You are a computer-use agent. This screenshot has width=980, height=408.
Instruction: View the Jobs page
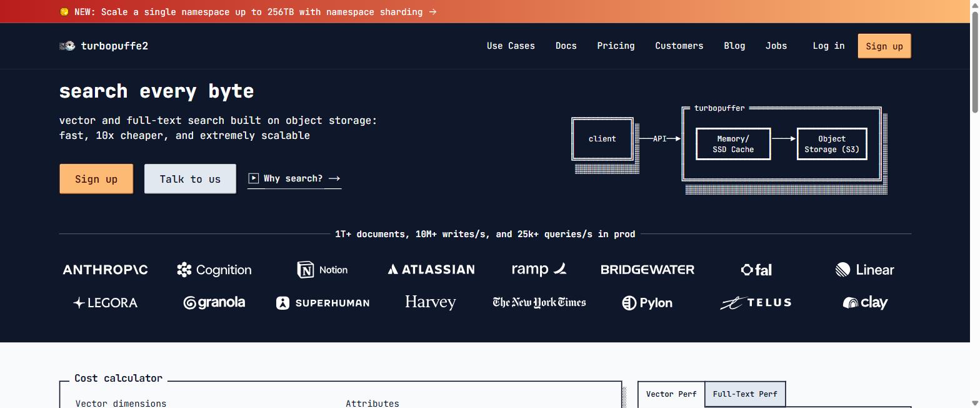pyautogui.click(x=776, y=46)
